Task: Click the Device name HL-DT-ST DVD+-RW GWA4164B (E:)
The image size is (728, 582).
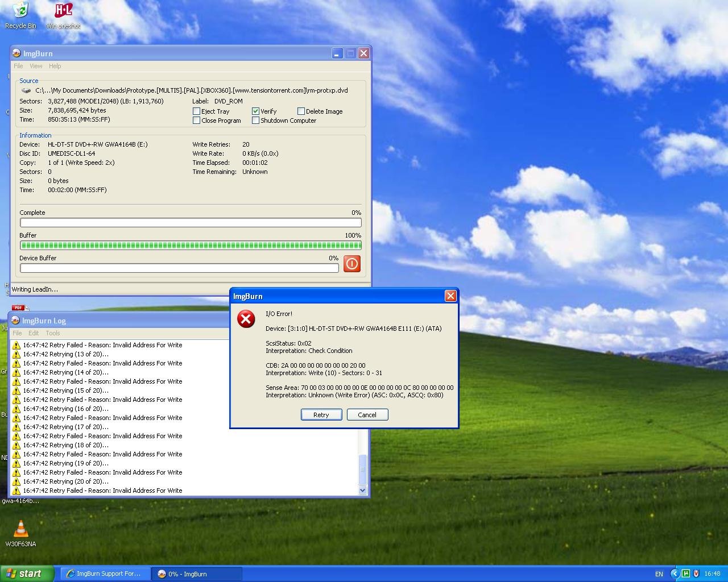Action: [x=98, y=144]
